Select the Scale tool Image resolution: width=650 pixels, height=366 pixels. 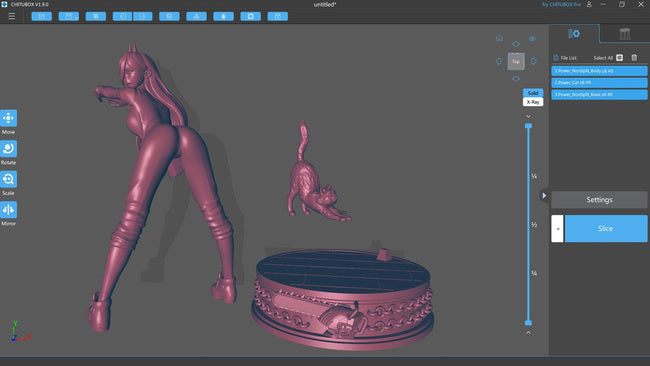(x=8, y=179)
